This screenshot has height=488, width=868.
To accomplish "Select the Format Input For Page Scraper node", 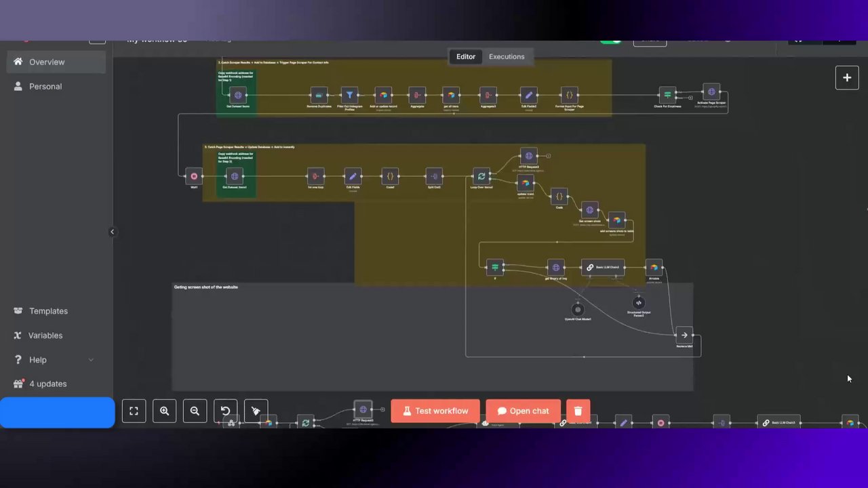I will point(570,96).
